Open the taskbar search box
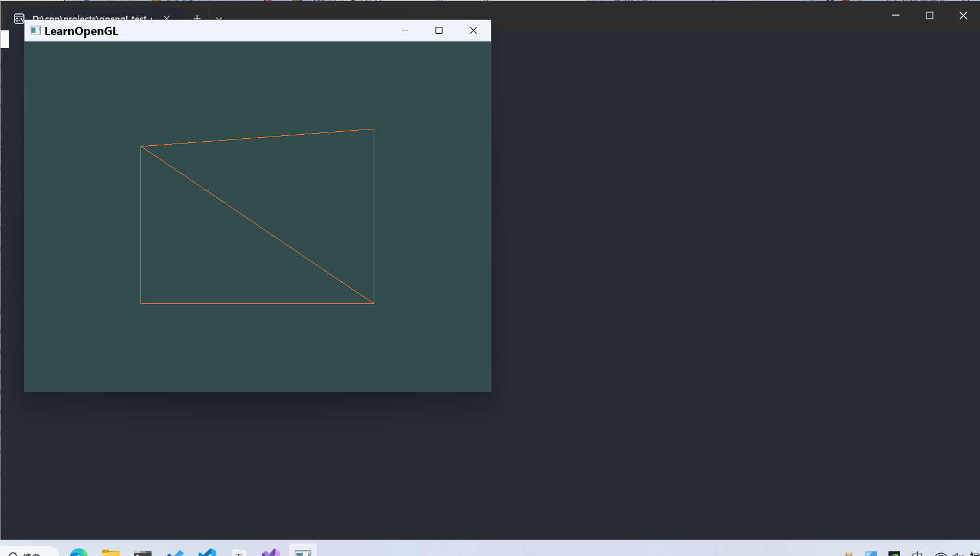 click(x=29, y=552)
